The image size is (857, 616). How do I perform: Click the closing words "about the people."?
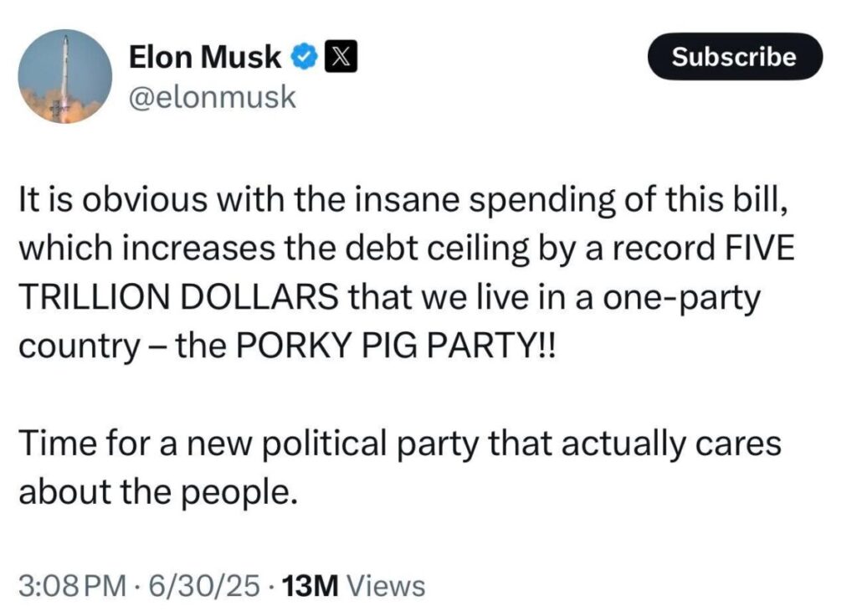(x=157, y=488)
